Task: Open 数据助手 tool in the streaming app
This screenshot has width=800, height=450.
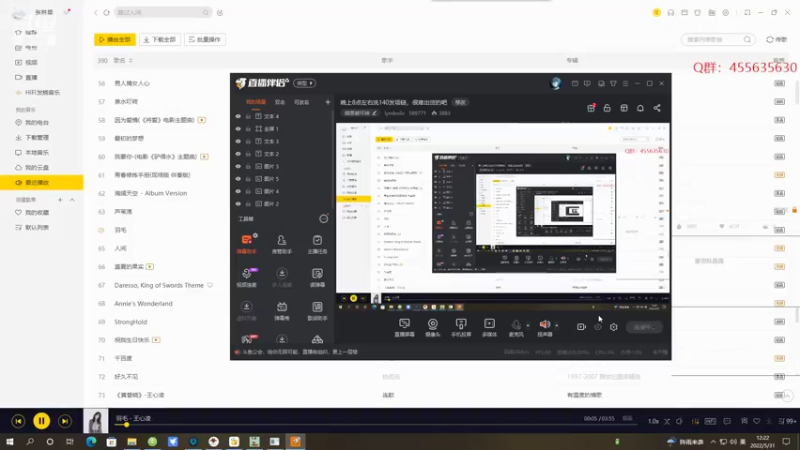Action: click(x=317, y=310)
